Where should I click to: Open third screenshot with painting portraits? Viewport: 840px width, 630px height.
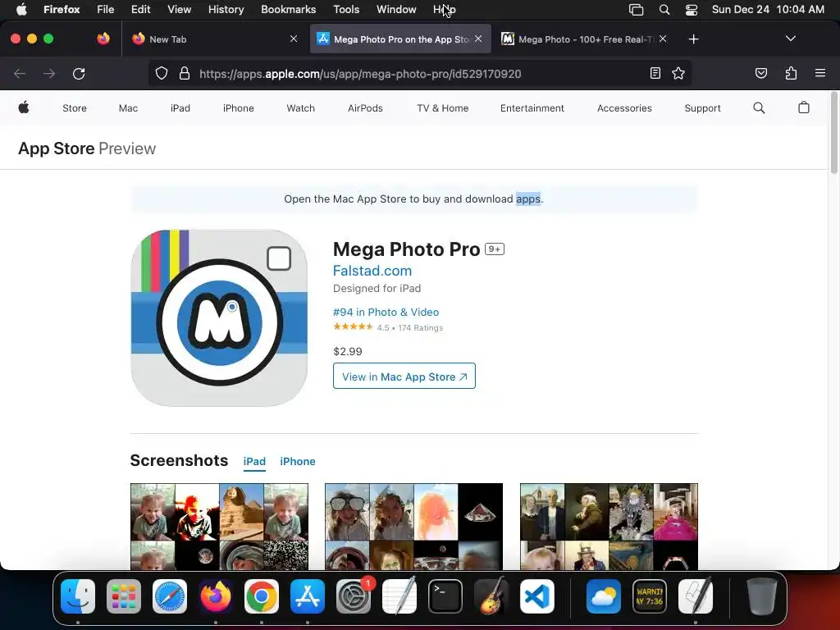(x=609, y=526)
